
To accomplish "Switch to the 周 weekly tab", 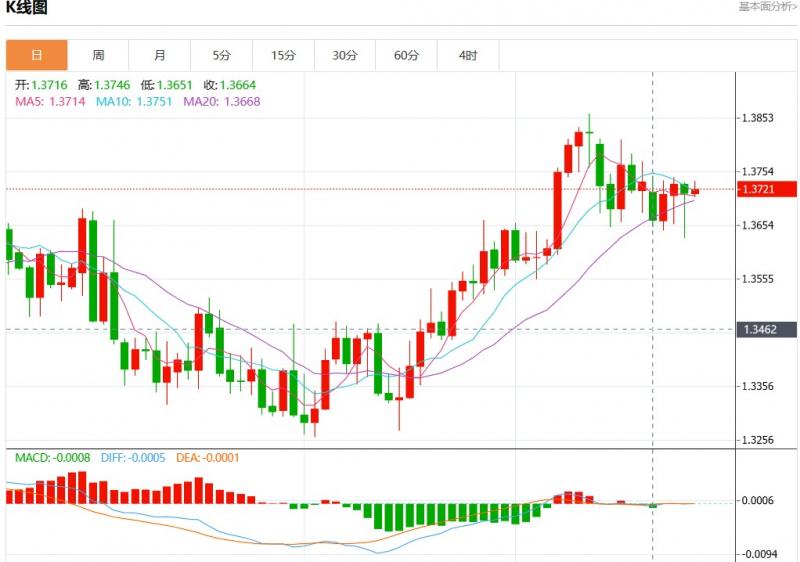I will pyautogui.click(x=98, y=55).
